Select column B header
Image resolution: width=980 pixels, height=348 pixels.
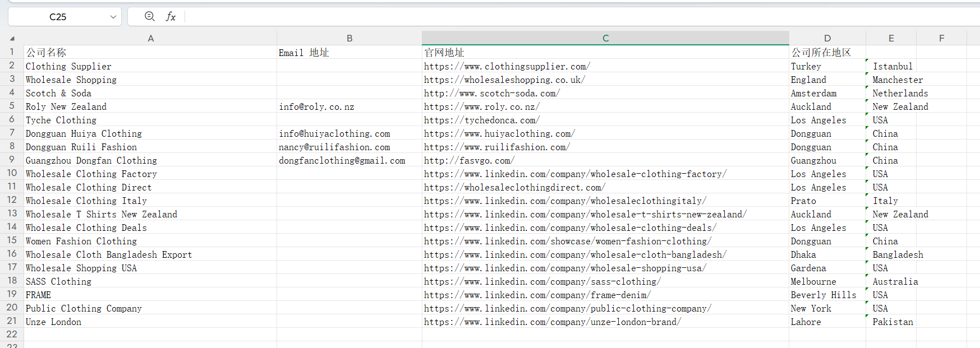349,38
